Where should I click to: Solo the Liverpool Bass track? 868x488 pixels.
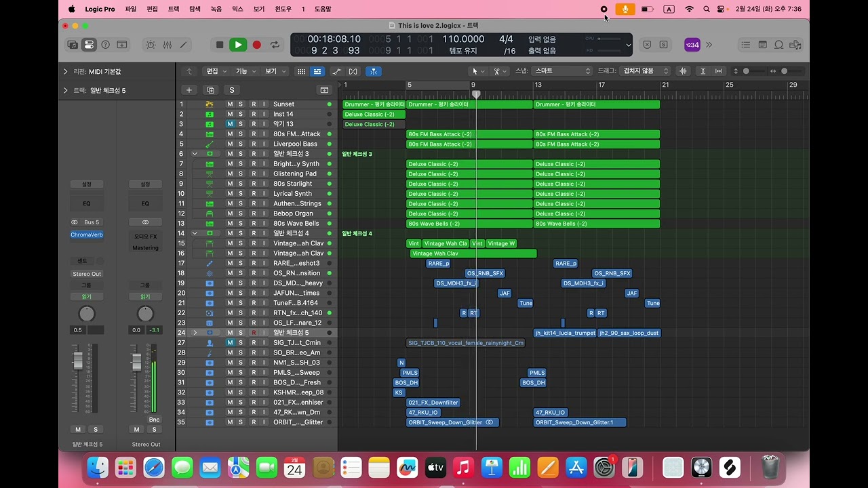[240, 144]
